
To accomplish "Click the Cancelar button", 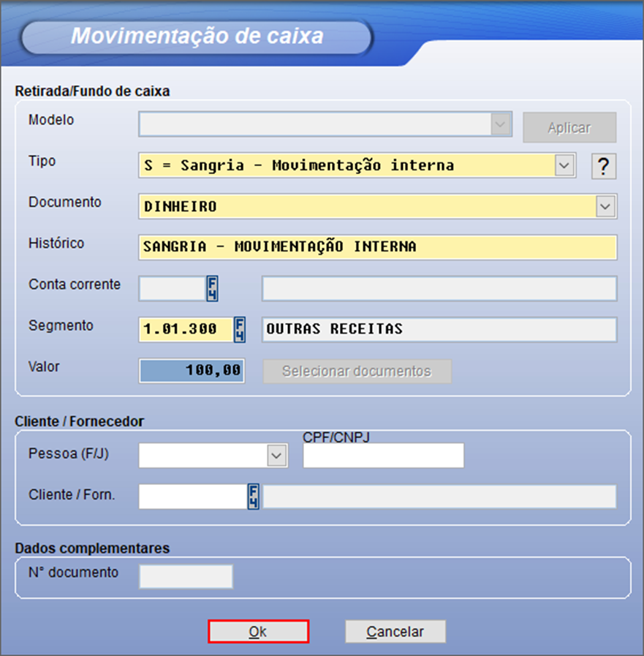I will 395,631.
